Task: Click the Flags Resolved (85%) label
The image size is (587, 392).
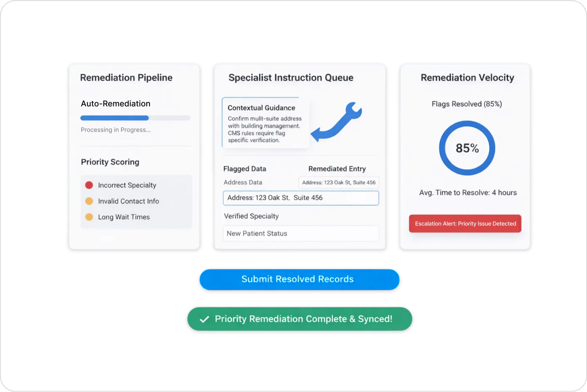Action: 466,104
